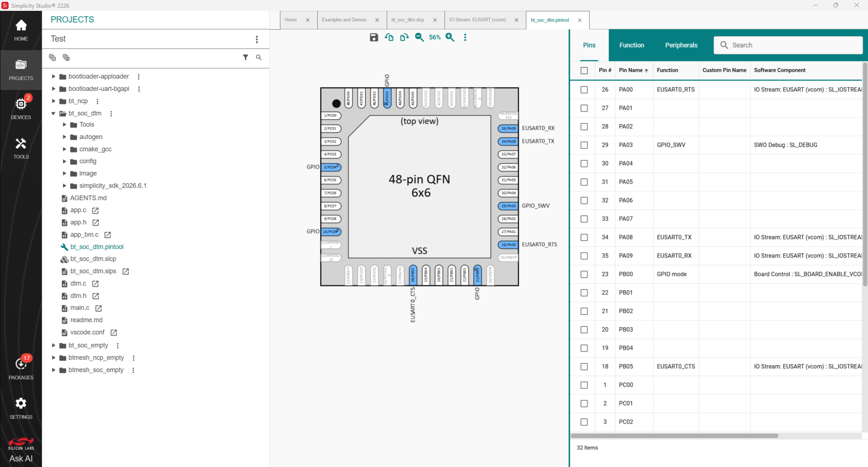Open the Settings view

[21, 408]
